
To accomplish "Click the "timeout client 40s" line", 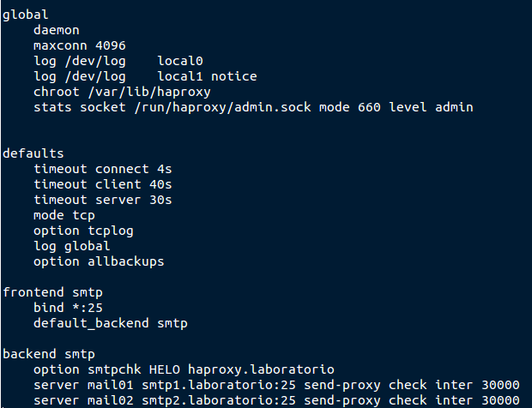I will point(103,184).
